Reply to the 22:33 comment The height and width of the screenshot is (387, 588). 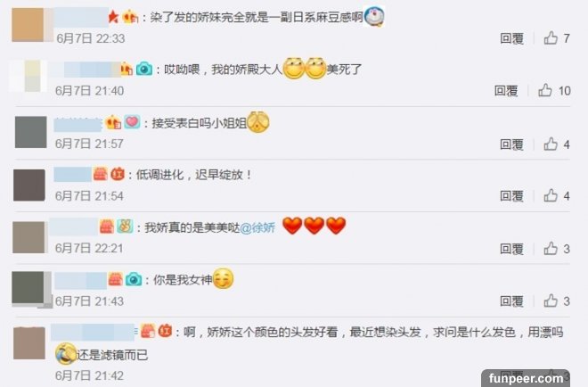(511, 38)
